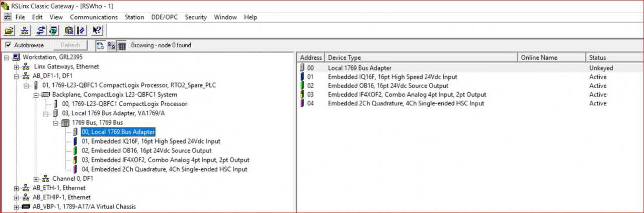Open the View menu

56,17
